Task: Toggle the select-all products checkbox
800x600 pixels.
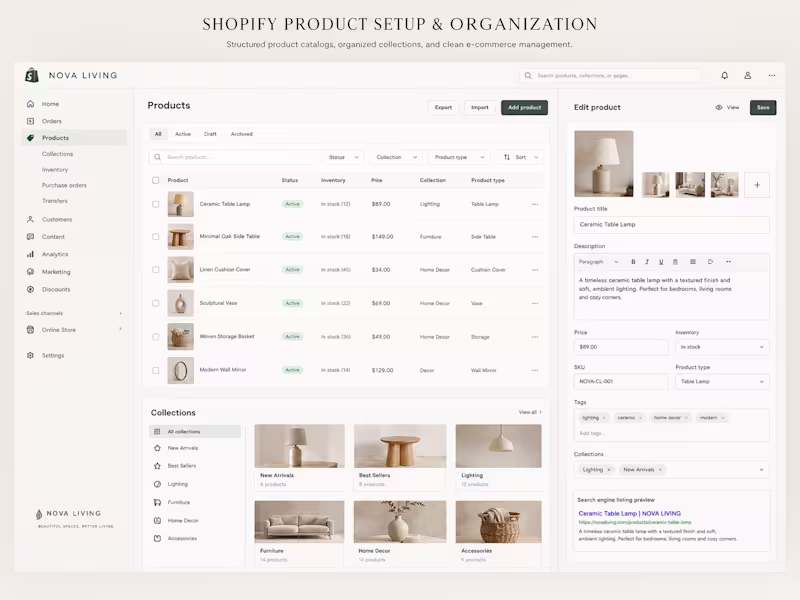Action: 156,180
